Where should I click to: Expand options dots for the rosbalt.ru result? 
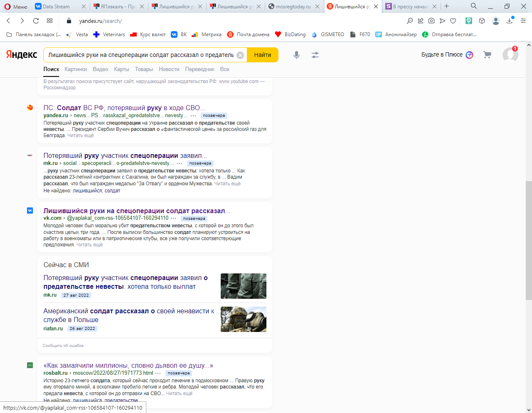[158, 373]
